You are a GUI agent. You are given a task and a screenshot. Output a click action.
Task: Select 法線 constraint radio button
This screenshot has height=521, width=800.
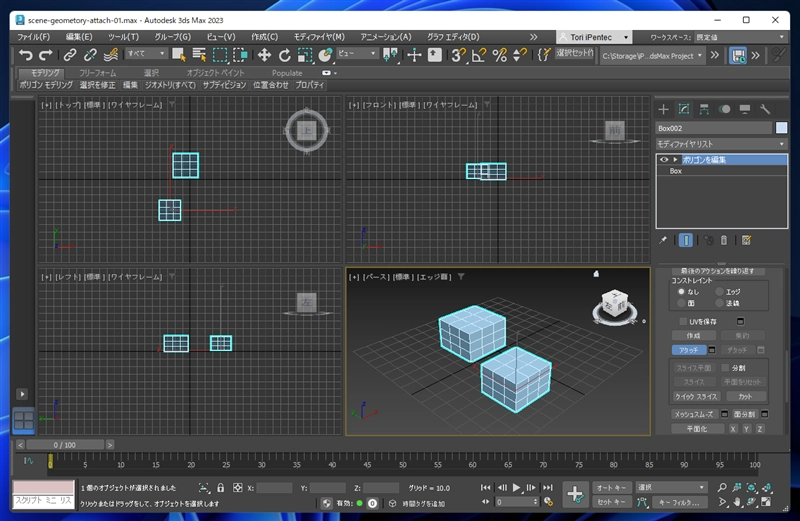[x=719, y=303]
